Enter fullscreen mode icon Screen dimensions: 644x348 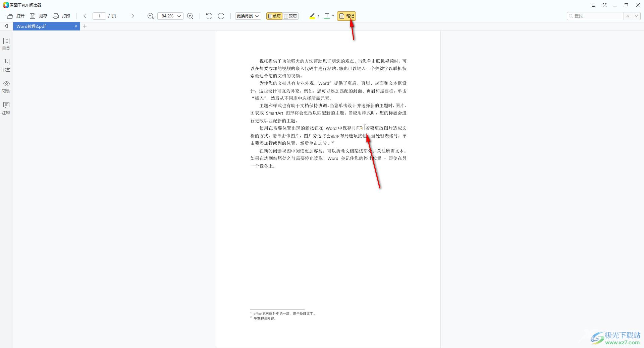[x=604, y=5]
